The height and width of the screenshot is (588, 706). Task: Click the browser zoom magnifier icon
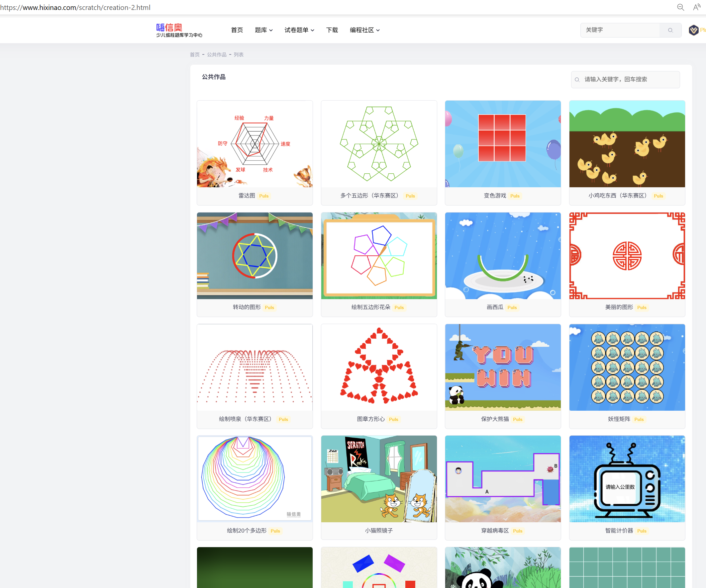pyautogui.click(x=680, y=7)
